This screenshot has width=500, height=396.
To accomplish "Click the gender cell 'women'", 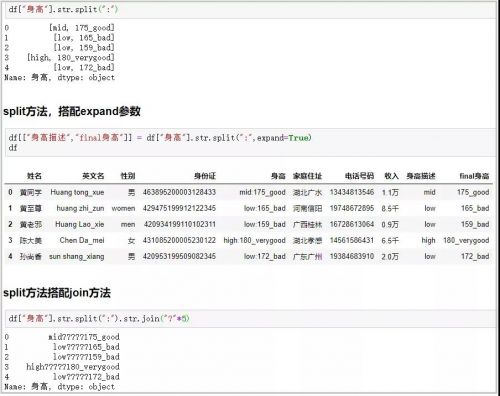I will click(x=123, y=208).
